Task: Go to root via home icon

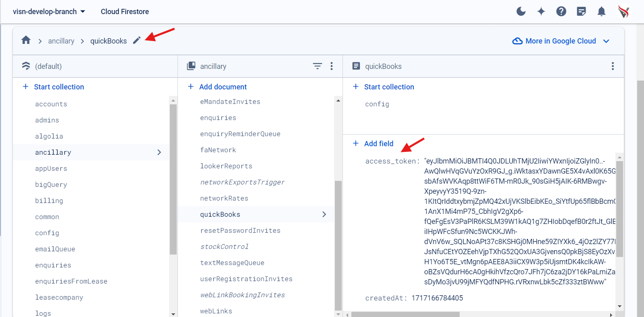Action: pyautogui.click(x=26, y=40)
